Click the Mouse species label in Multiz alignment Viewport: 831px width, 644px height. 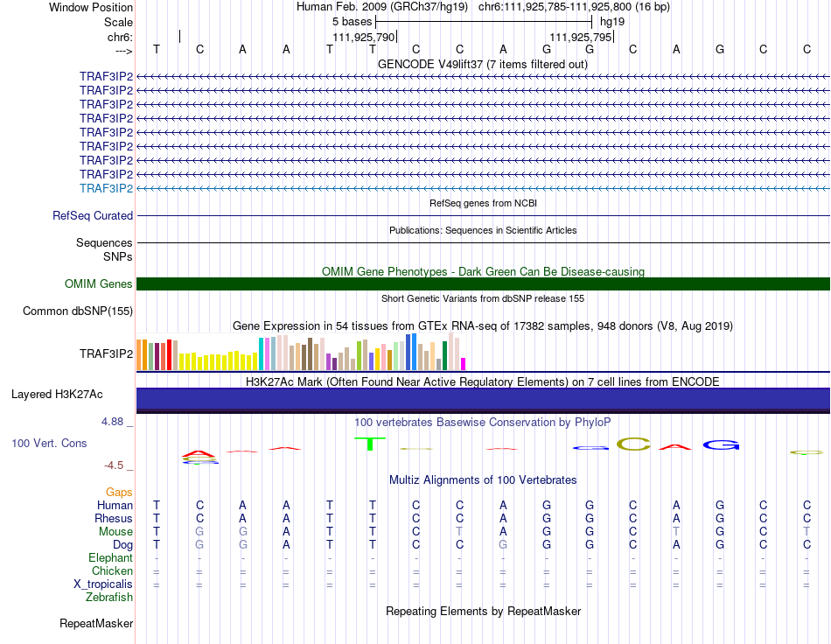click(115, 532)
